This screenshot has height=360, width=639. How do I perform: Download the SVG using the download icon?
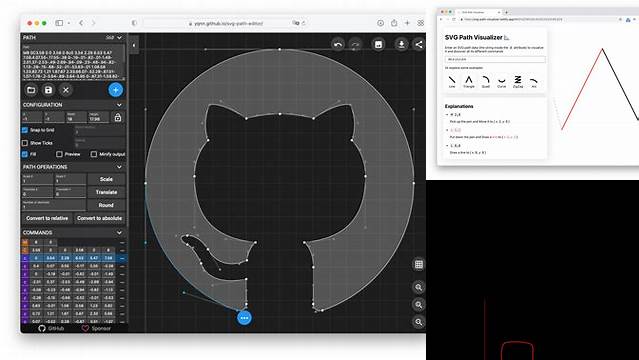[401, 44]
